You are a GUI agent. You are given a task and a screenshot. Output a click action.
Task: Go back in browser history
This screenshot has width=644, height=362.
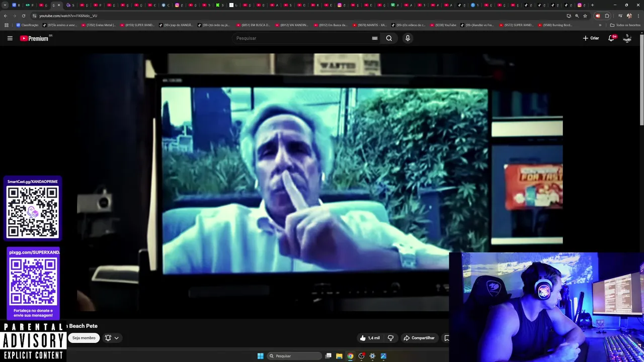(6, 16)
